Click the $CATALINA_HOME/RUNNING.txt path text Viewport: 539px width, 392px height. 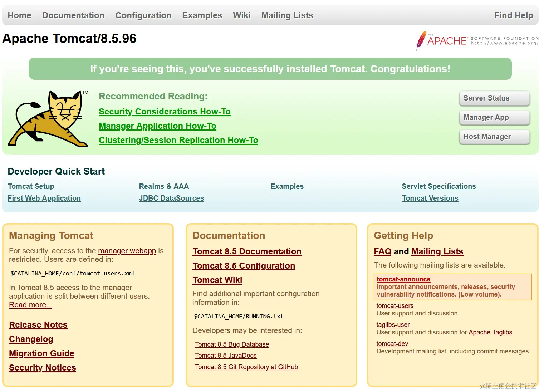coord(239,316)
